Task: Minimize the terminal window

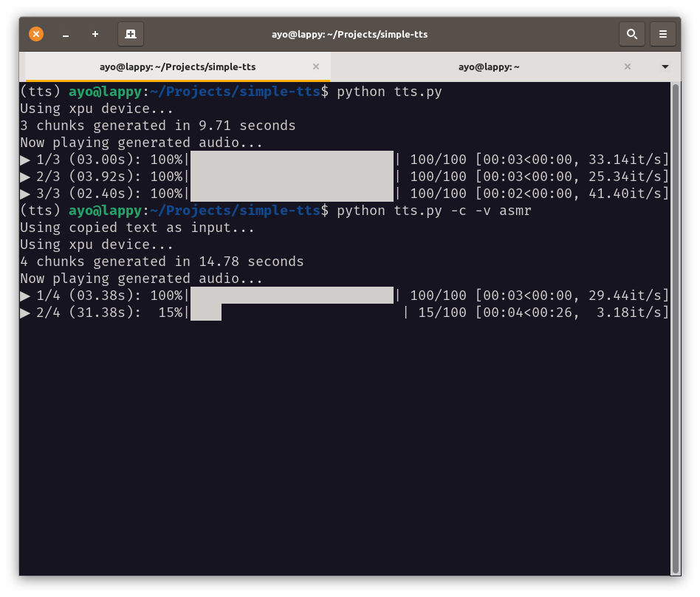Action: pyautogui.click(x=66, y=34)
